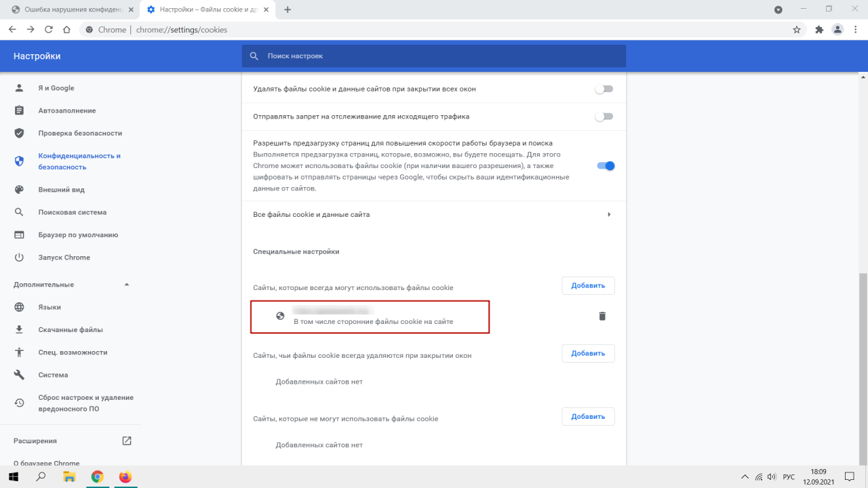This screenshot has height=488, width=868.
Task: Disable page preloading toggle
Action: (605, 166)
